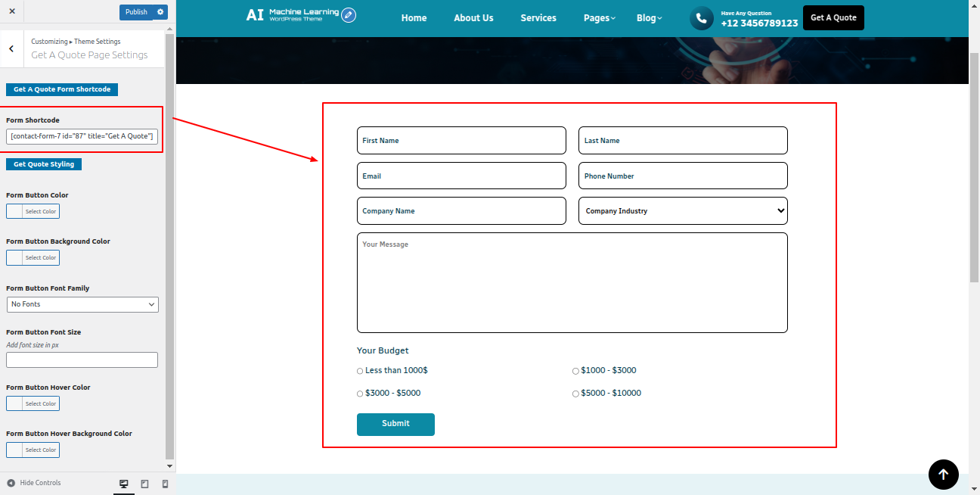Switch to tablet preview device icon
Image resolution: width=980 pixels, height=495 pixels.
click(144, 484)
